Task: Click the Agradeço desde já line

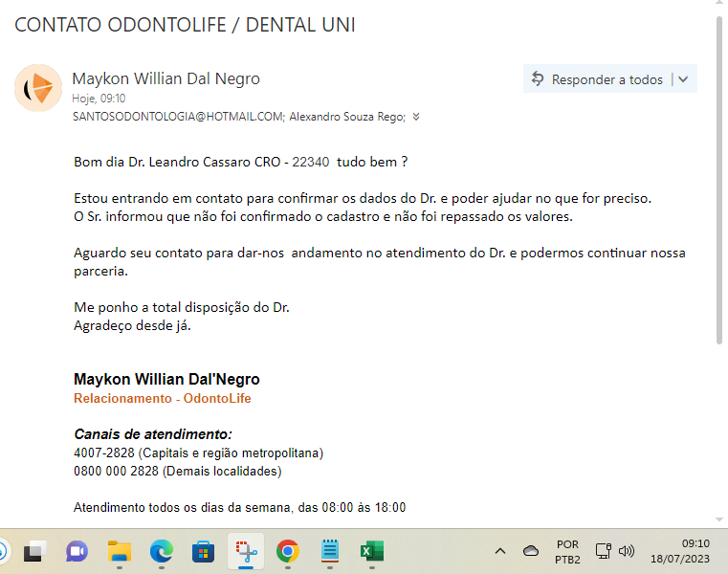Action: click(x=132, y=325)
